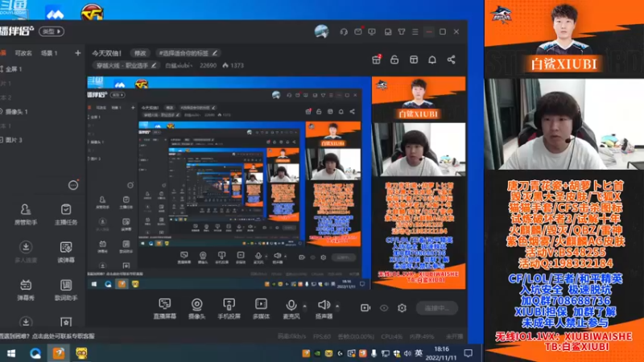Open the Windows notification center icon
Image resolution: width=644 pixels, height=362 pixels.
pos(469,353)
